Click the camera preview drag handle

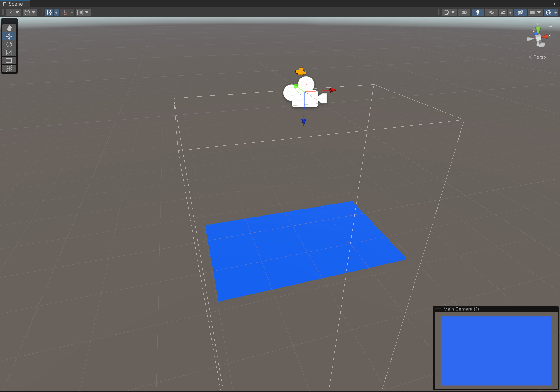(438, 309)
